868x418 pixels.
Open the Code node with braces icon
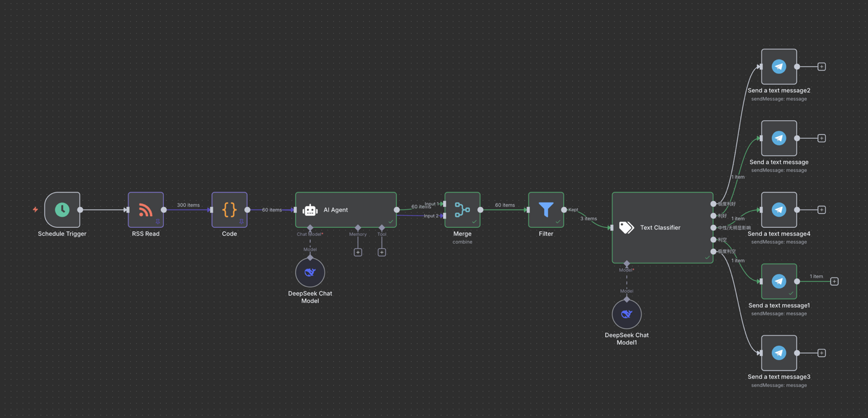230,210
